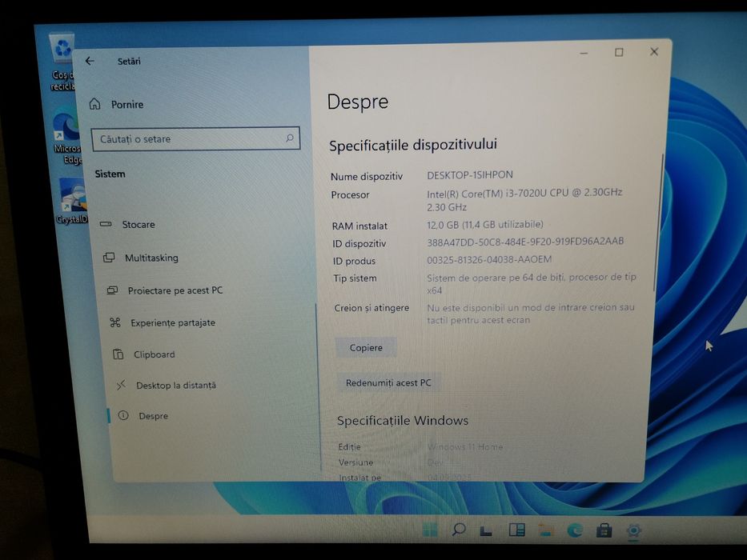Go back using the Setări back arrow
This screenshot has height=560, width=747.
tap(90, 61)
